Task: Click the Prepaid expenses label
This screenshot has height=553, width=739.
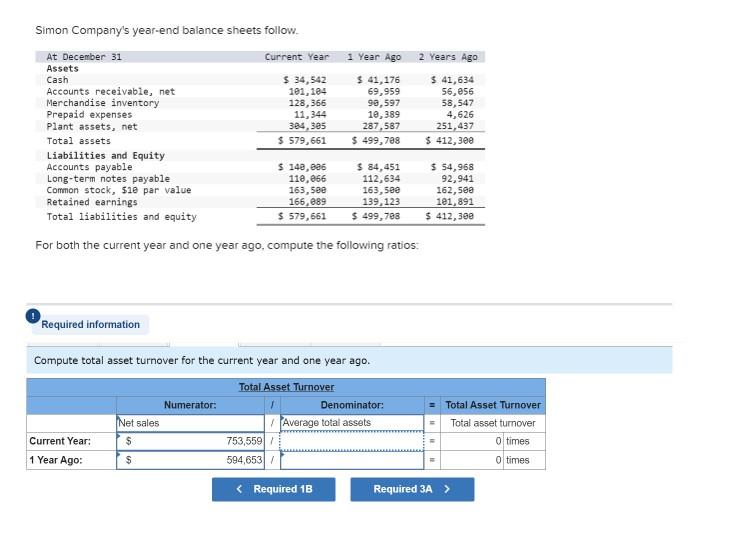Action: 90,115
